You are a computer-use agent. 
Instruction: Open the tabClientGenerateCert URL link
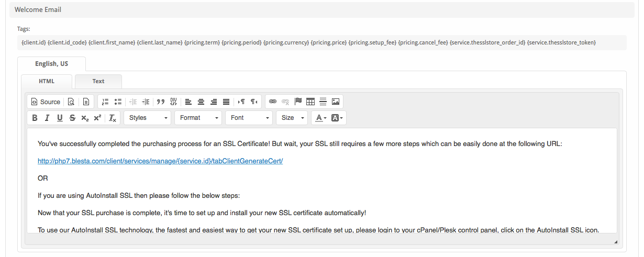click(160, 161)
